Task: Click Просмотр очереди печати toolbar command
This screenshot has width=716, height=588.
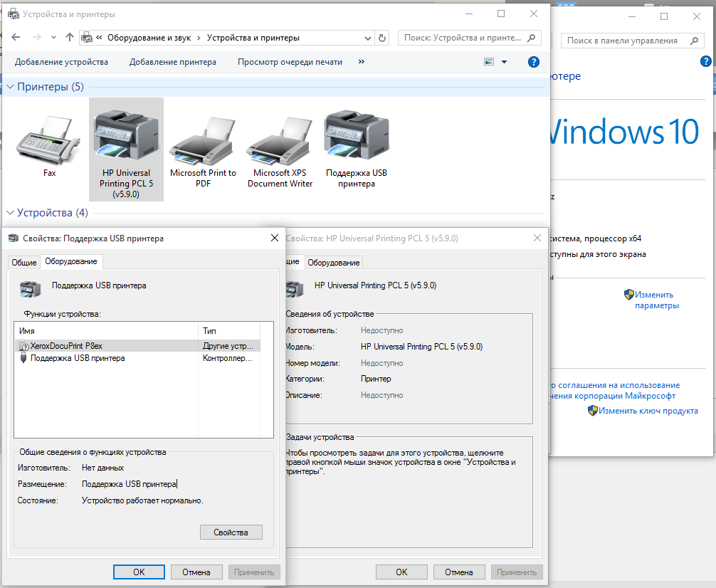Action: [x=290, y=62]
